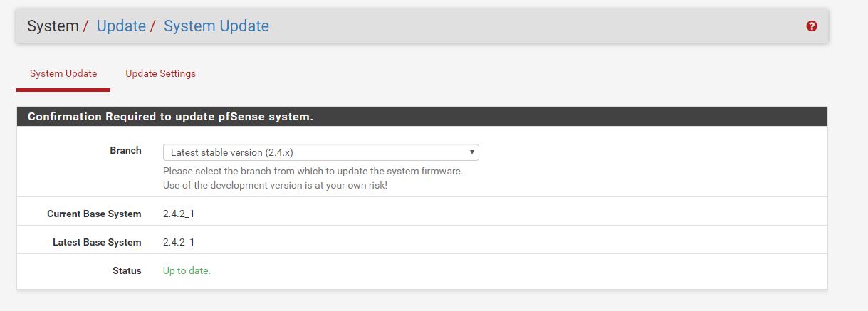Click the System Update breadcrumb link
Viewport: 868px width, 311px height.
pos(216,26)
